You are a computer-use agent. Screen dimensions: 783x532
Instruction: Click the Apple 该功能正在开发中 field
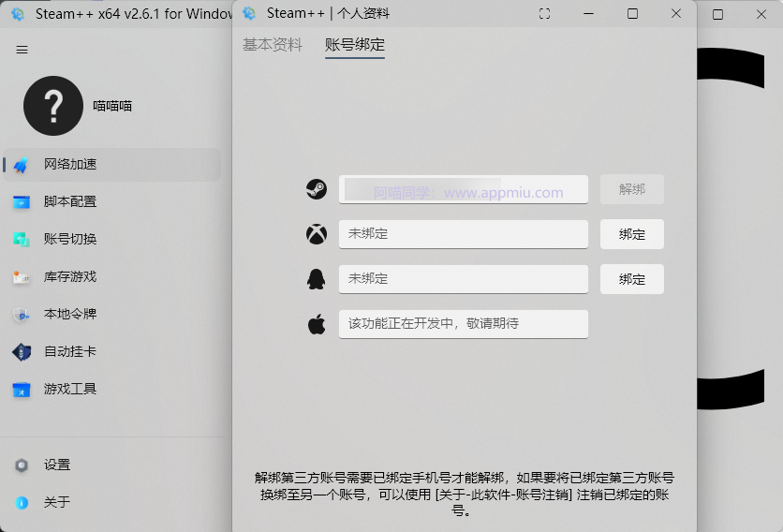click(464, 324)
